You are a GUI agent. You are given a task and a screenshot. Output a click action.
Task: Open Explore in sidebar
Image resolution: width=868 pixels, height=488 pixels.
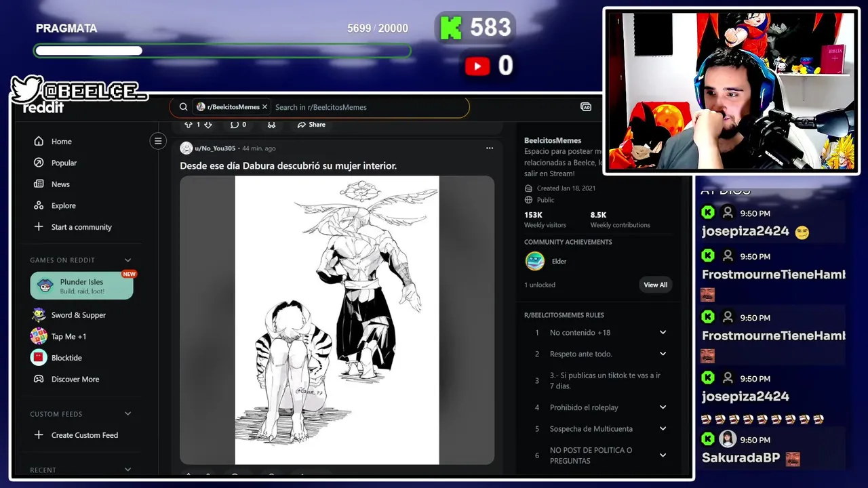(x=63, y=205)
